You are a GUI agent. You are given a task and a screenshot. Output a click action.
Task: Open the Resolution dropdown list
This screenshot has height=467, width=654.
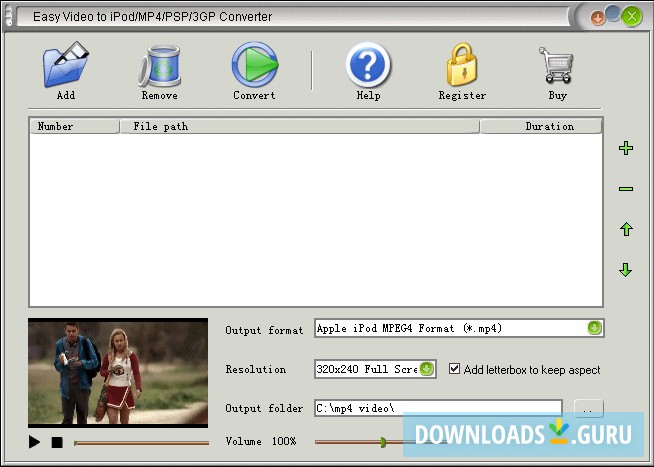[x=427, y=369]
